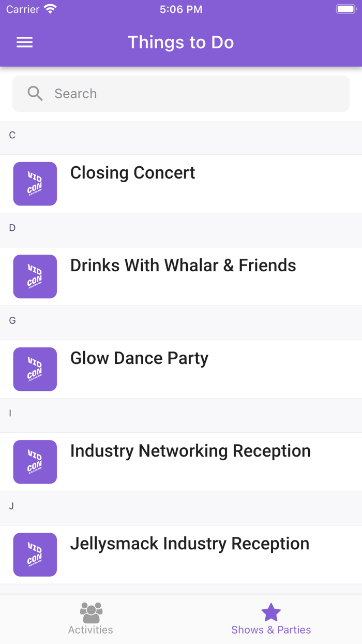Image resolution: width=362 pixels, height=644 pixels.
Task: View the Glow Dance Party listing
Action: pos(139,358)
